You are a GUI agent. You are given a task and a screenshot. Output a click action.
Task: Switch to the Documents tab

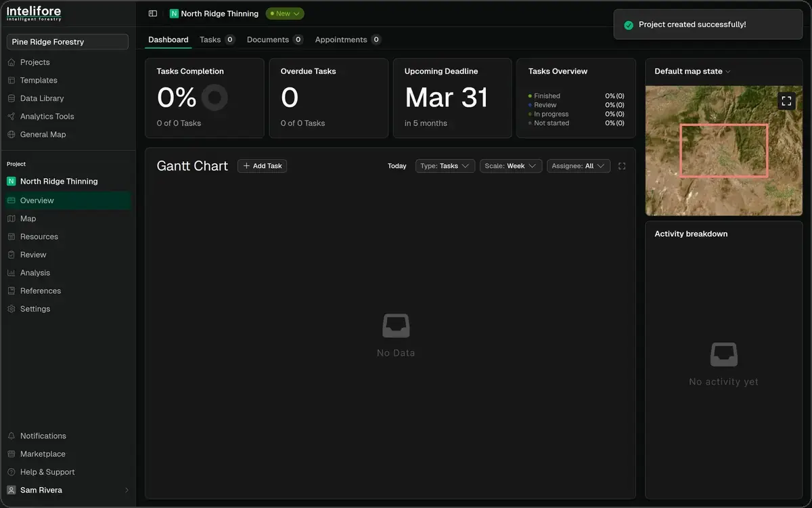[x=275, y=40]
